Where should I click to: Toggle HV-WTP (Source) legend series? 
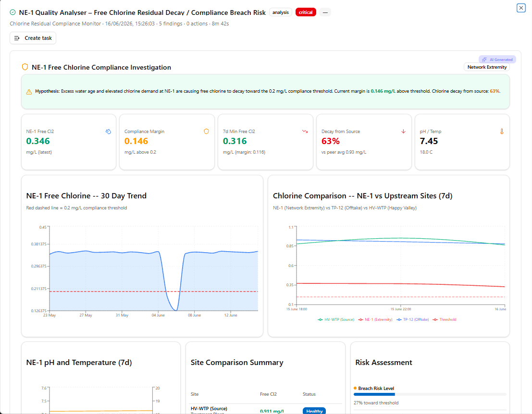(336, 319)
